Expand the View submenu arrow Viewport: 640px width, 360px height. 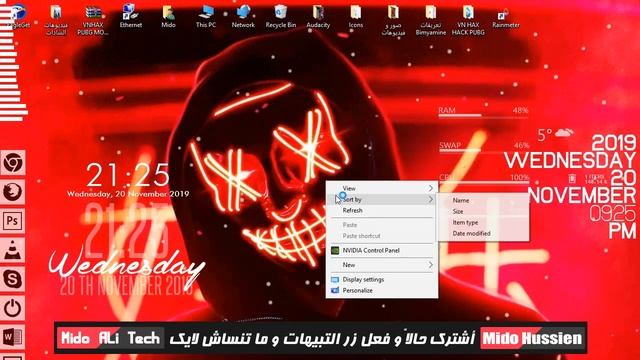tap(431, 188)
